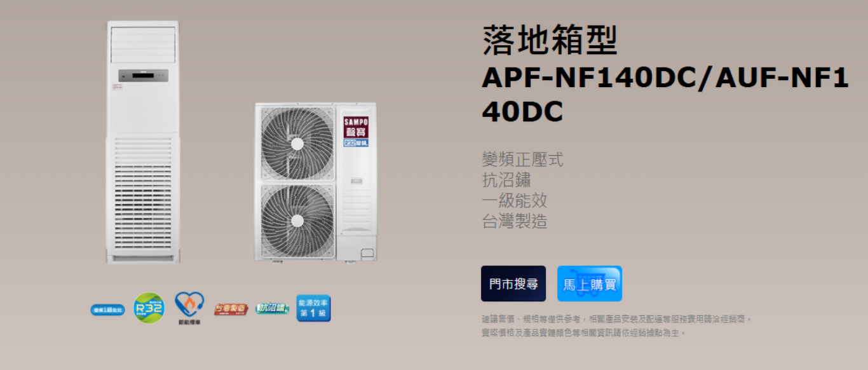Click the 變頻正壓式 feature text

(x=522, y=160)
